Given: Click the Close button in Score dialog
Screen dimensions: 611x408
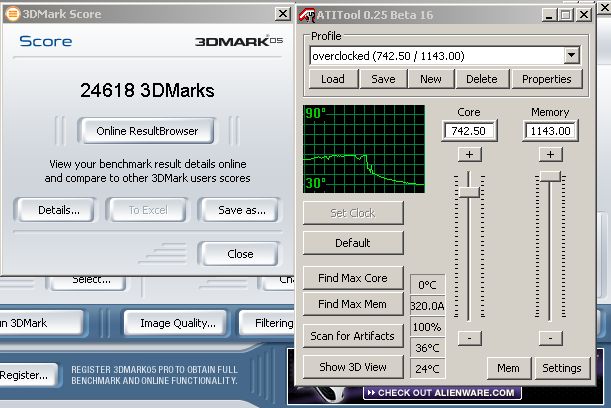Looking at the screenshot, I should click(240, 254).
